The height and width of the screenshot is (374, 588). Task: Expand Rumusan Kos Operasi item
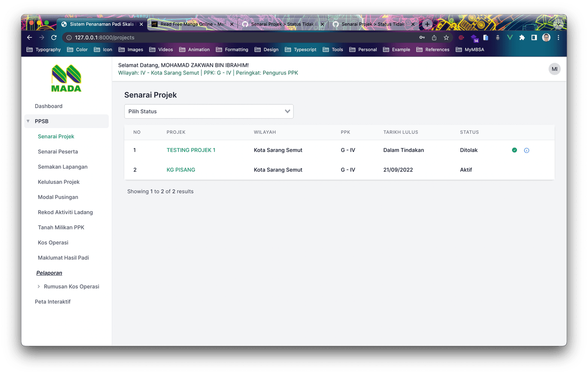tap(71, 286)
